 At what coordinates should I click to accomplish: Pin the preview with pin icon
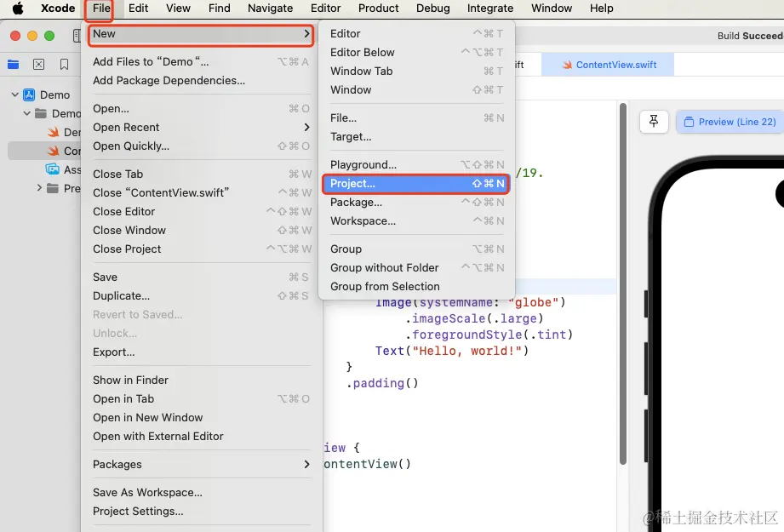(x=654, y=122)
